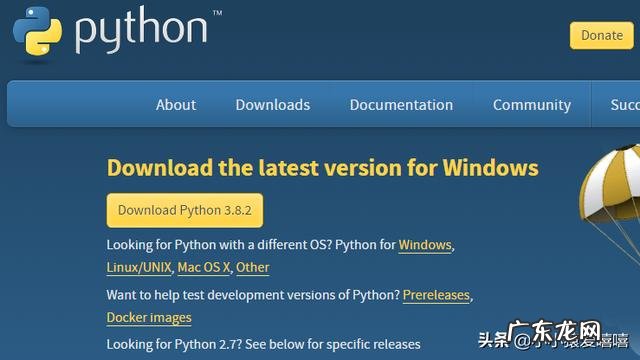The height and width of the screenshot is (360, 640).
Task: Click the Python logo icon
Action: [37, 31]
